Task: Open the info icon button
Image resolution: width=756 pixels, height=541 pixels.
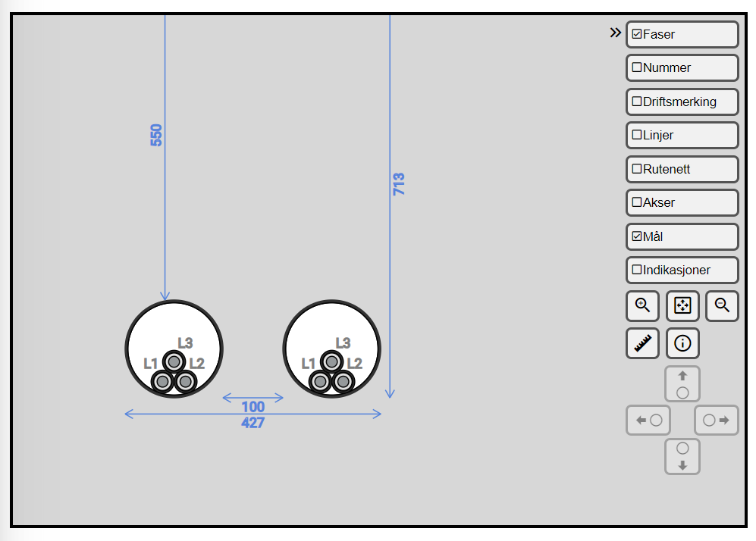Action: click(682, 343)
